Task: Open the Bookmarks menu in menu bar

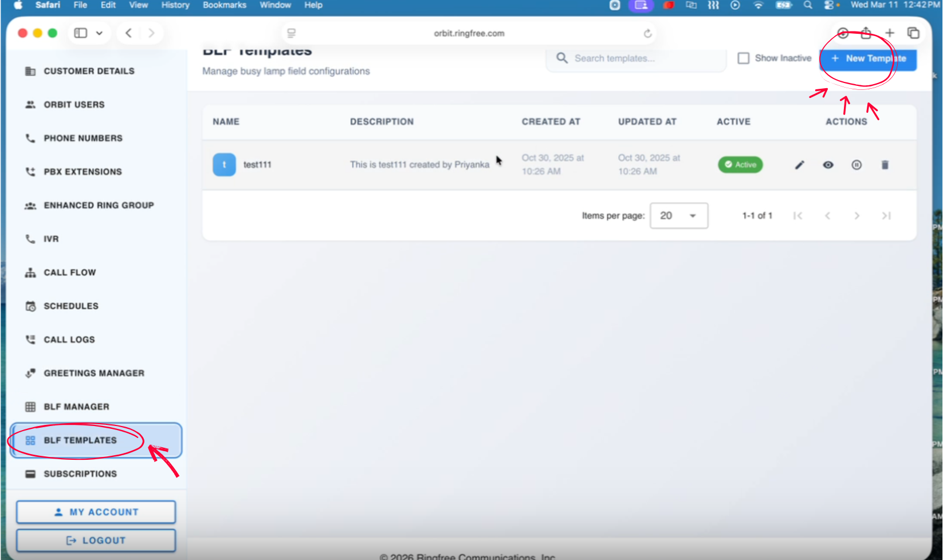Action: click(x=225, y=5)
